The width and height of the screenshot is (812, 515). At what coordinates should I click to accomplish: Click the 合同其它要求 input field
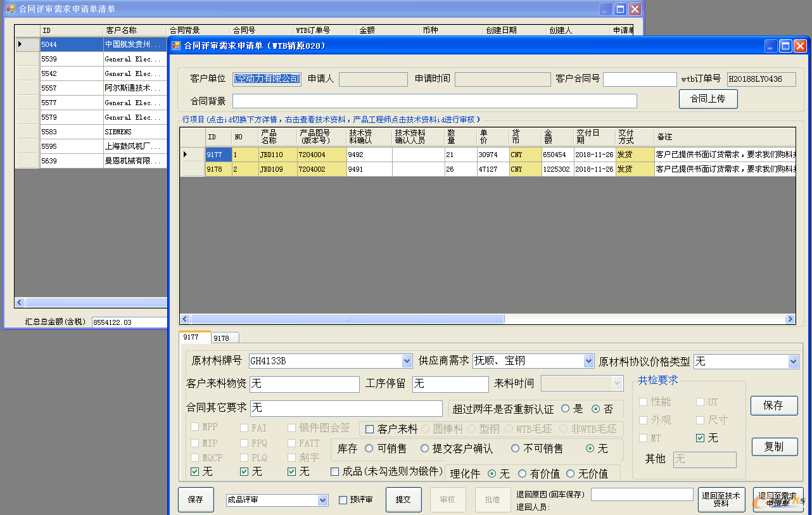tap(346, 408)
